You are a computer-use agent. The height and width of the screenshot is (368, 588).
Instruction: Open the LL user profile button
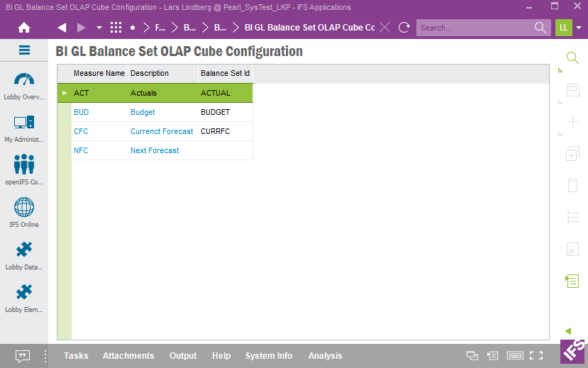(564, 28)
